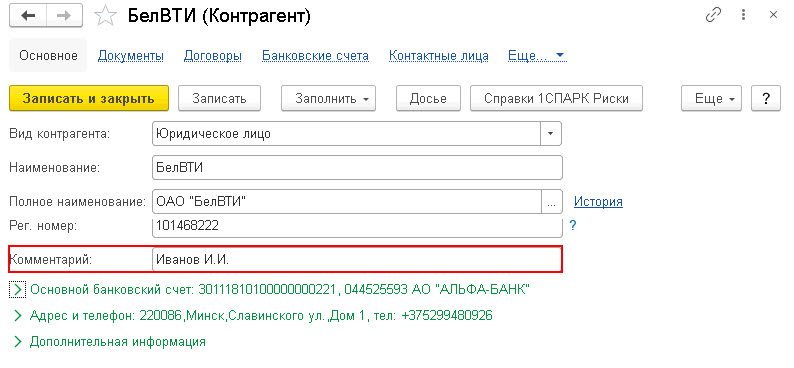Screen dimensions: 794x368
Task: Go forward with the right arrow button
Action: pyautogui.click(x=65, y=16)
